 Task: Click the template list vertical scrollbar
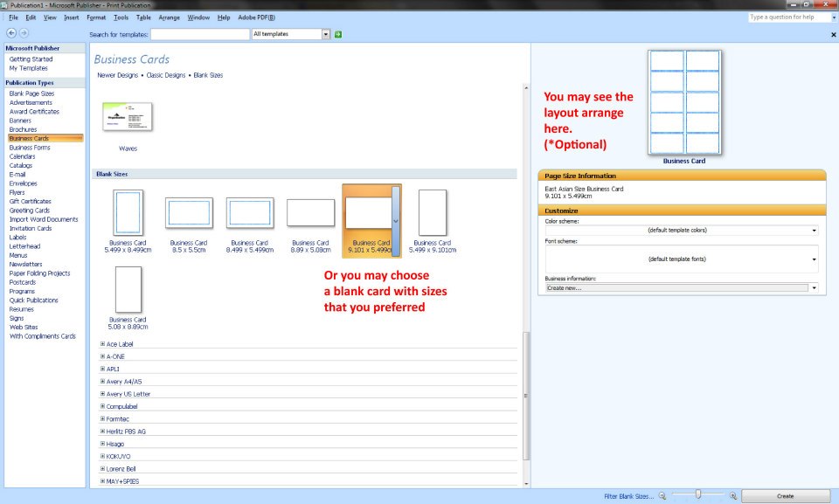pos(526,396)
